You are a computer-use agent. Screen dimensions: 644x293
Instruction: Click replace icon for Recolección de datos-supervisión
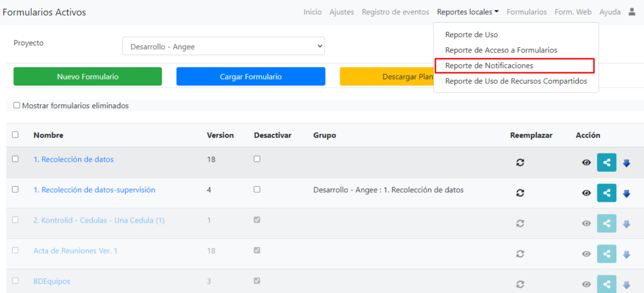coord(520,193)
